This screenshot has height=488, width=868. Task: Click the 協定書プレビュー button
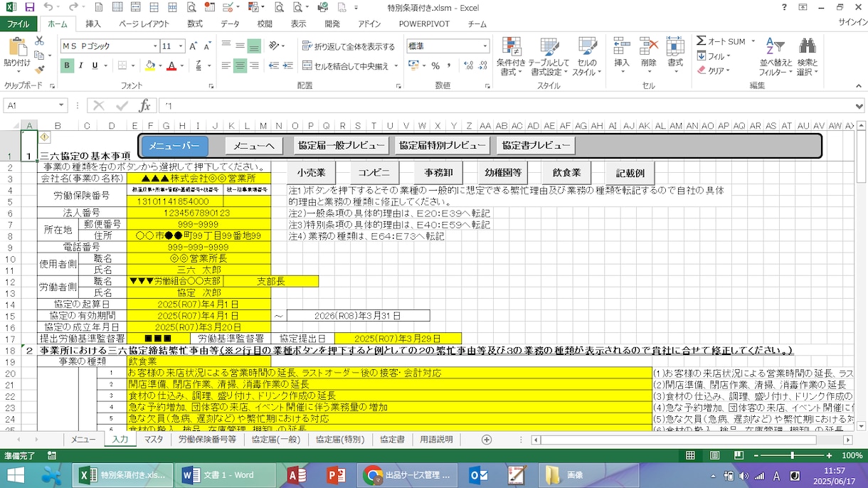536,146
